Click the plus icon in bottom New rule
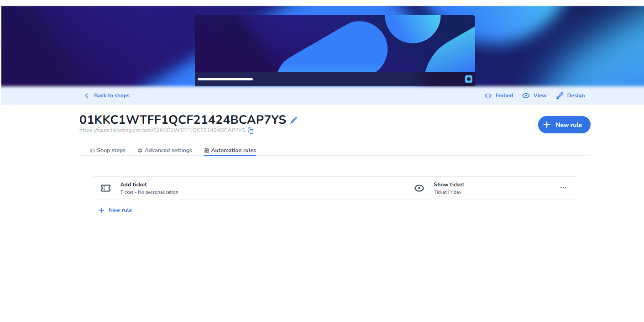The width and height of the screenshot is (644, 322). pyautogui.click(x=101, y=211)
